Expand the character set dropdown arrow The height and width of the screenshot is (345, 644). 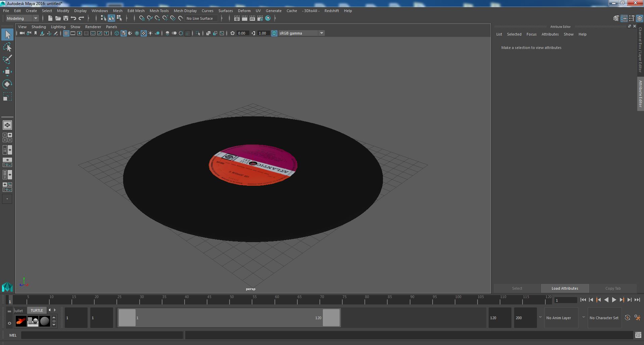point(584,318)
